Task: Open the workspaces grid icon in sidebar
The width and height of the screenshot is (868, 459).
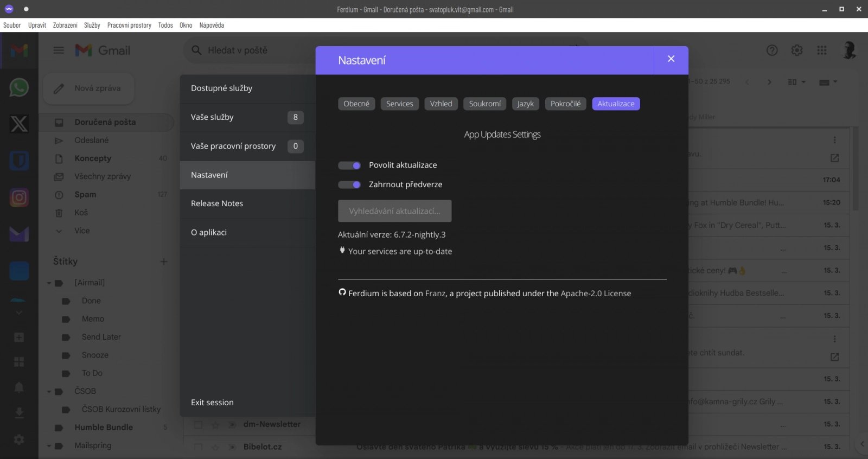Action: click(19, 362)
